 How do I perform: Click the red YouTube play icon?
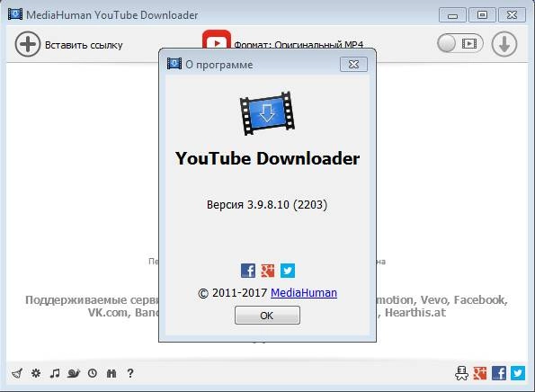[217, 40]
